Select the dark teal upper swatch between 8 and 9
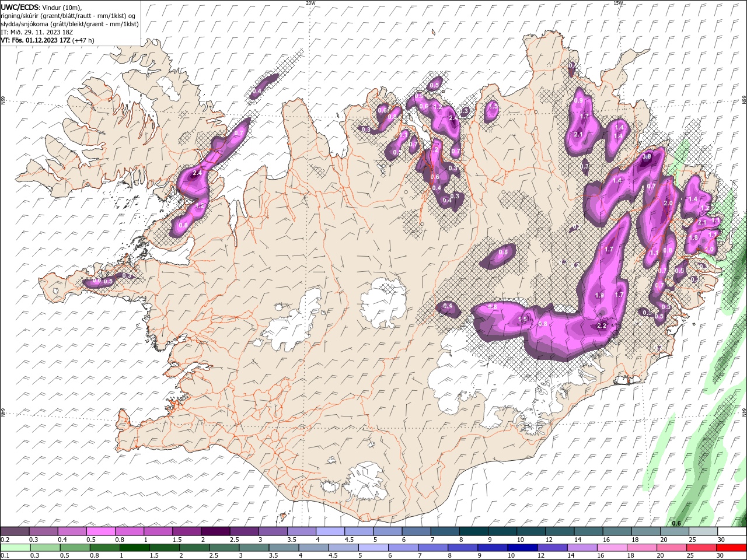The height and width of the screenshot is (560, 747). click(x=473, y=531)
